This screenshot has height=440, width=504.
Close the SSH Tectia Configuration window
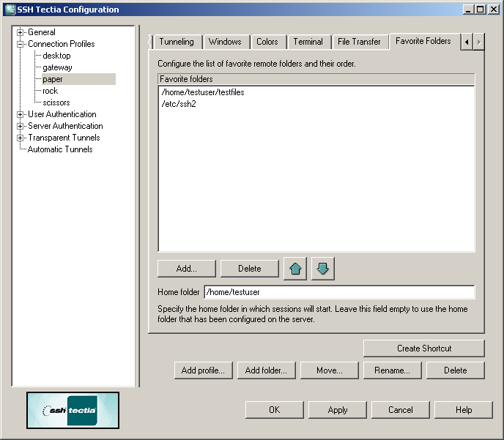coord(493,10)
